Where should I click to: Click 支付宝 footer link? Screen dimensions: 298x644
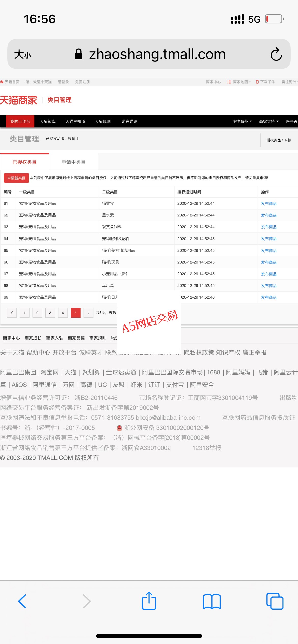(175, 385)
